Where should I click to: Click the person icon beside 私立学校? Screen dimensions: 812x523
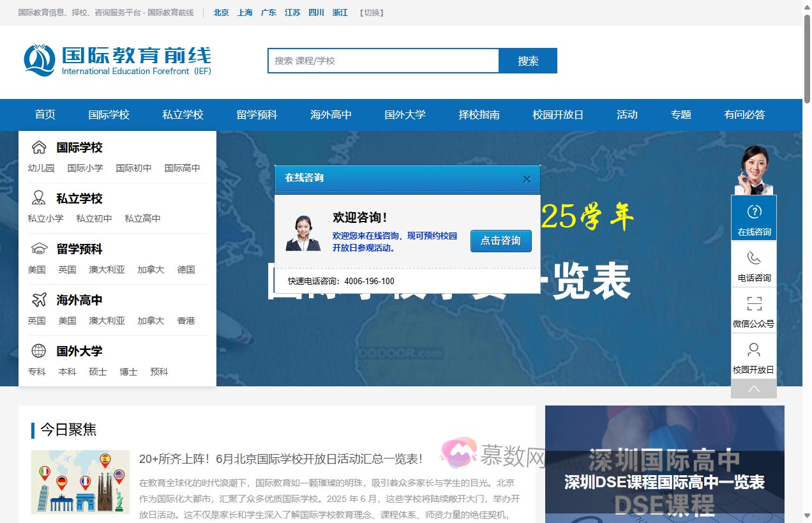[38, 198]
